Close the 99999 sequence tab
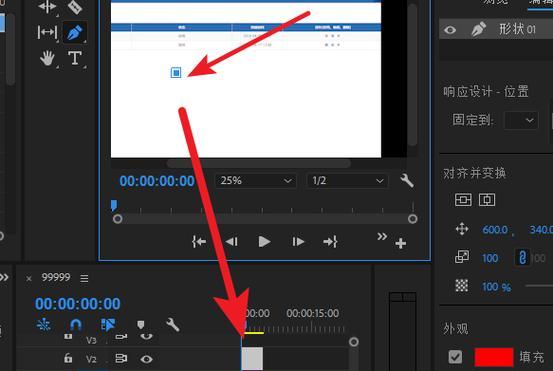The width and height of the screenshot is (553, 371). (x=29, y=279)
